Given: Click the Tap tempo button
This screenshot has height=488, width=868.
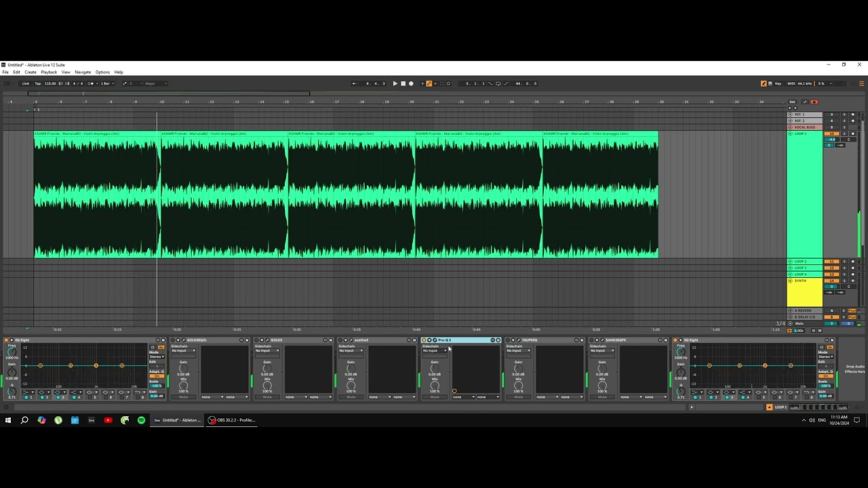Looking at the screenshot, I should pos(38,83).
